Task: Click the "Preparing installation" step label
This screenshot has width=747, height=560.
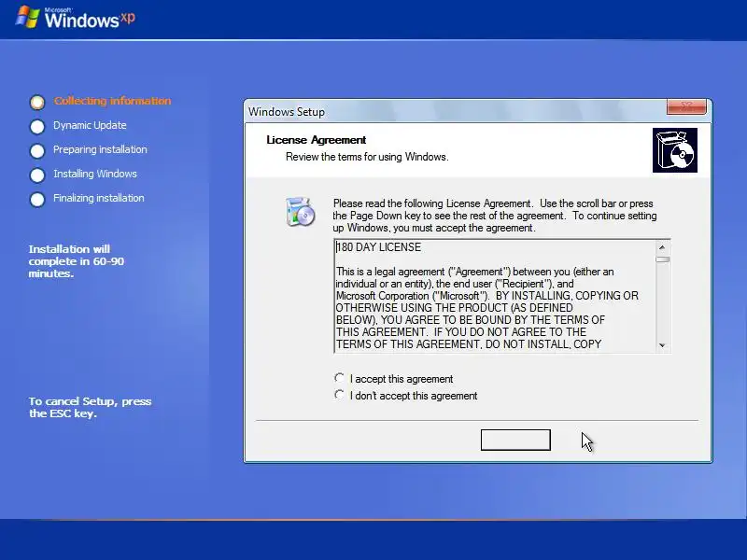Action: click(x=100, y=149)
